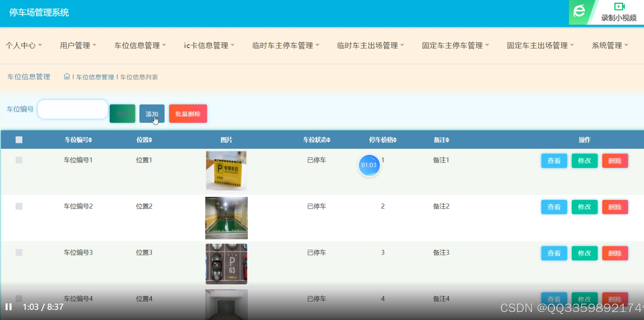Click 查看 for 车位编号2 row

coord(554,207)
